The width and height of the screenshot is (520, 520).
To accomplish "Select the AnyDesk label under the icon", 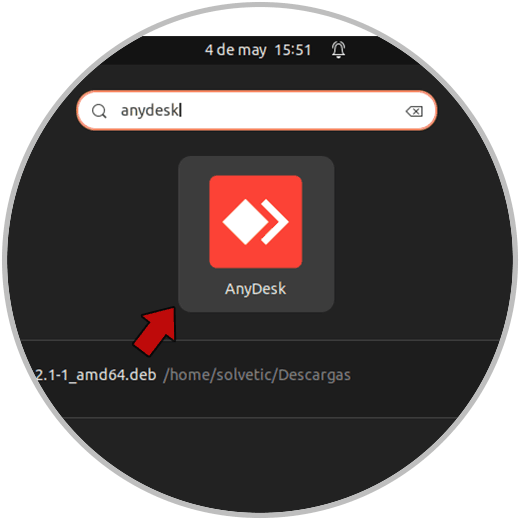I will point(256,289).
